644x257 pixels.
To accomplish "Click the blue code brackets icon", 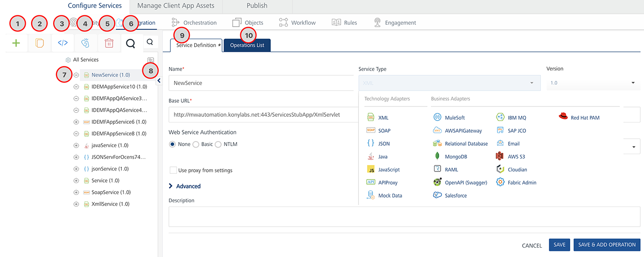I will point(63,43).
